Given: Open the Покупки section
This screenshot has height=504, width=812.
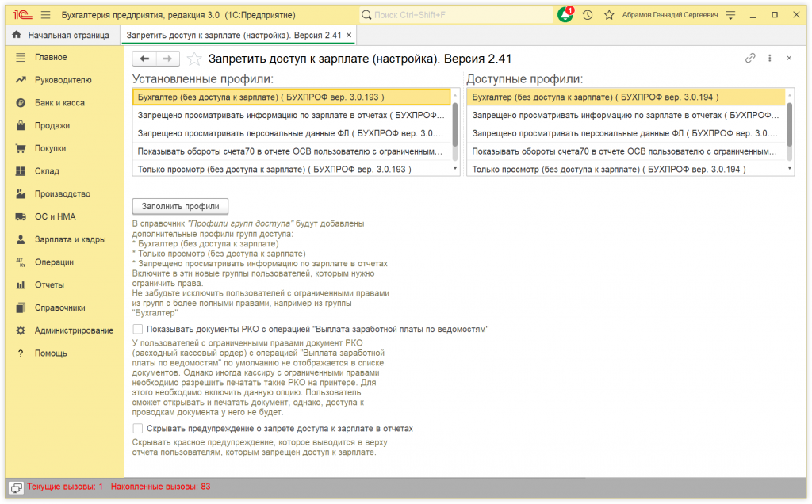Looking at the screenshot, I should [50, 148].
